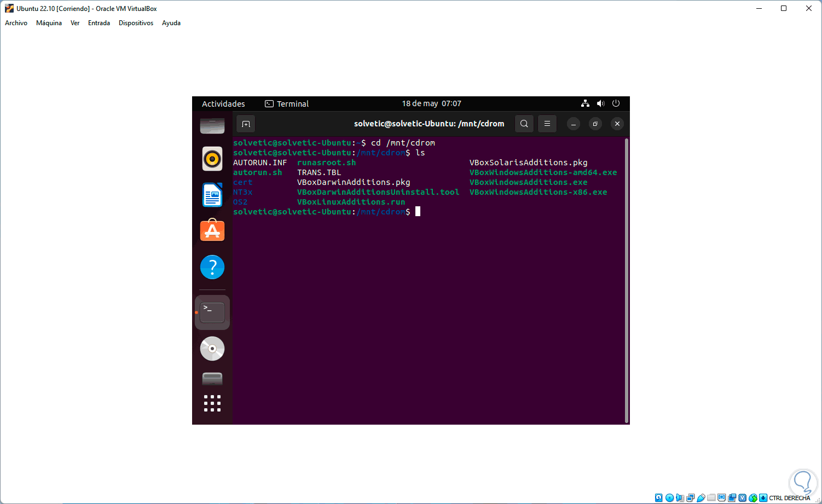Screen dimensions: 822x504
Task: Launch Rhythmbox from the Ubuntu dock
Action: coord(212,159)
